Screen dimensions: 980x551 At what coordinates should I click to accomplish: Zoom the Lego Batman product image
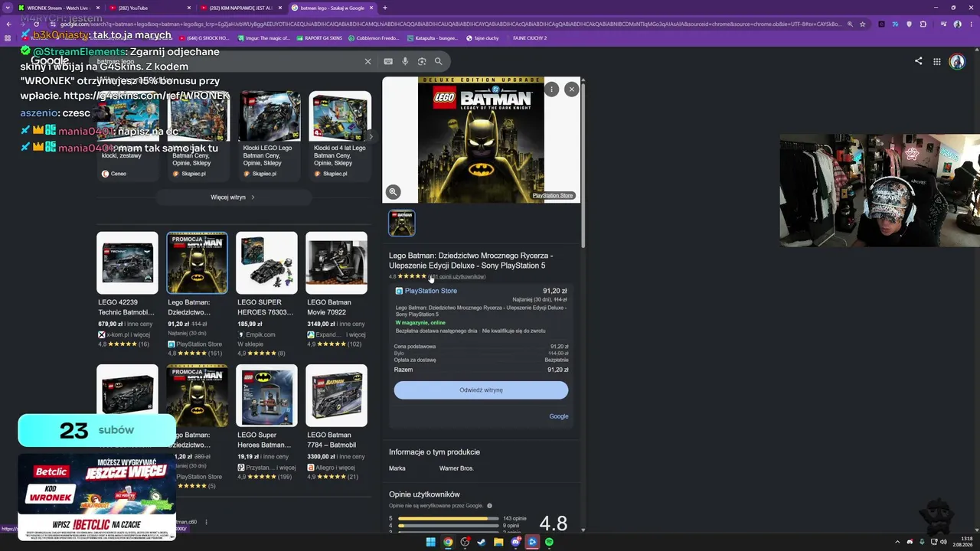coord(393,192)
